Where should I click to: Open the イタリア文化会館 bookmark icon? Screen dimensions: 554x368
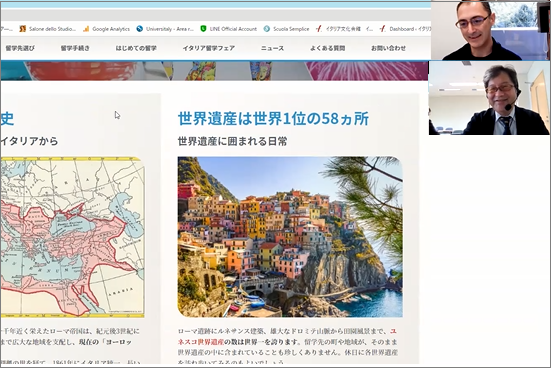319,29
